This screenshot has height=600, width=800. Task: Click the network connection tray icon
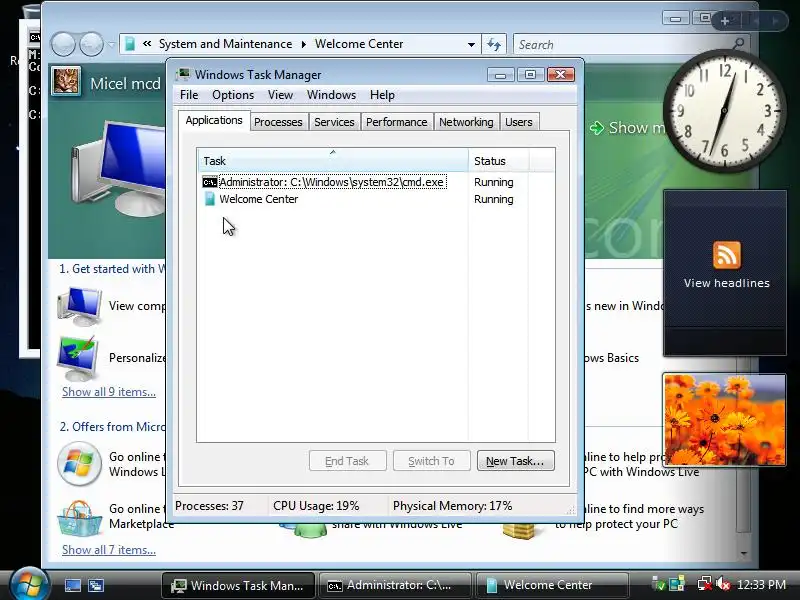pos(705,584)
